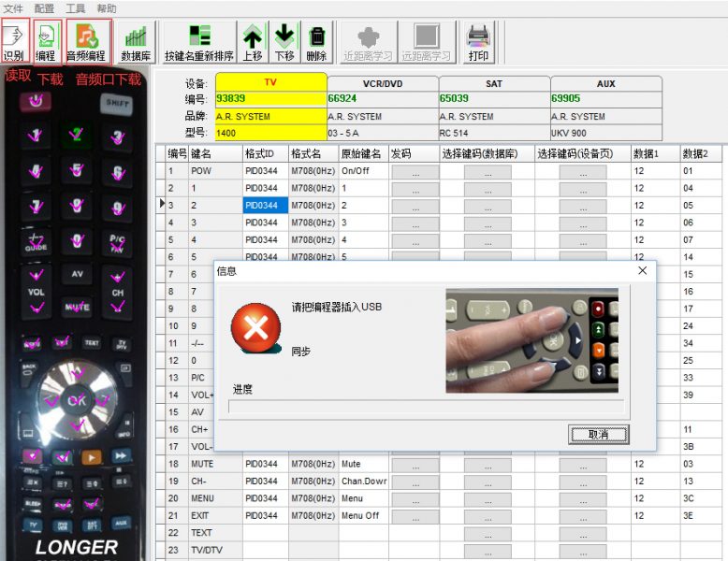Image resolution: width=728 pixels, height=561 pixels.
Task: Select the highlighted PID0344 cell in row 3
Action: 265,206
